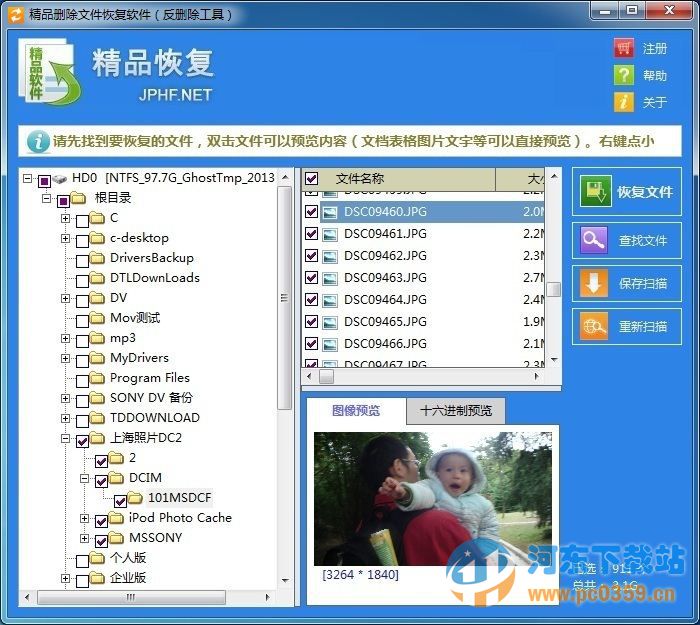Click the folder icon for 101MSDCF
The width and height of the screenshot is (700, 625).
tap(135, 497)
